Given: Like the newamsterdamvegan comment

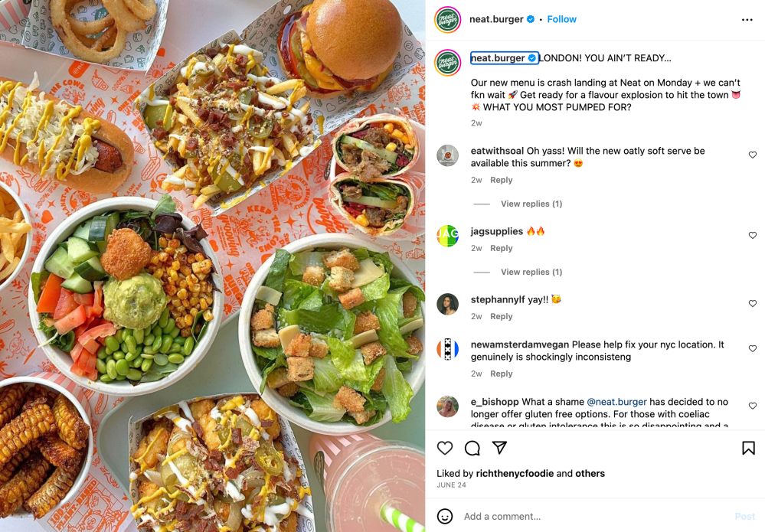Looking at the screenshot, I should coord(752,348).
